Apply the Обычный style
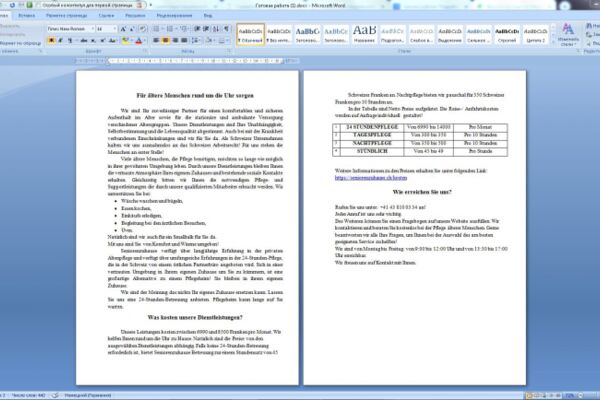This screenshot has width=600, height=400. pos(250,35)
